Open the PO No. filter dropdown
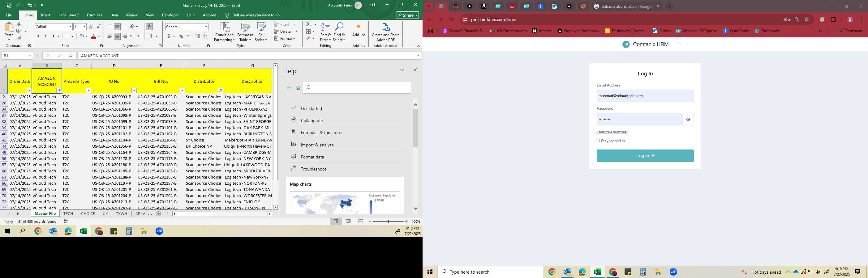This screenshot has height=278, width=868. [x=134, y=90]
